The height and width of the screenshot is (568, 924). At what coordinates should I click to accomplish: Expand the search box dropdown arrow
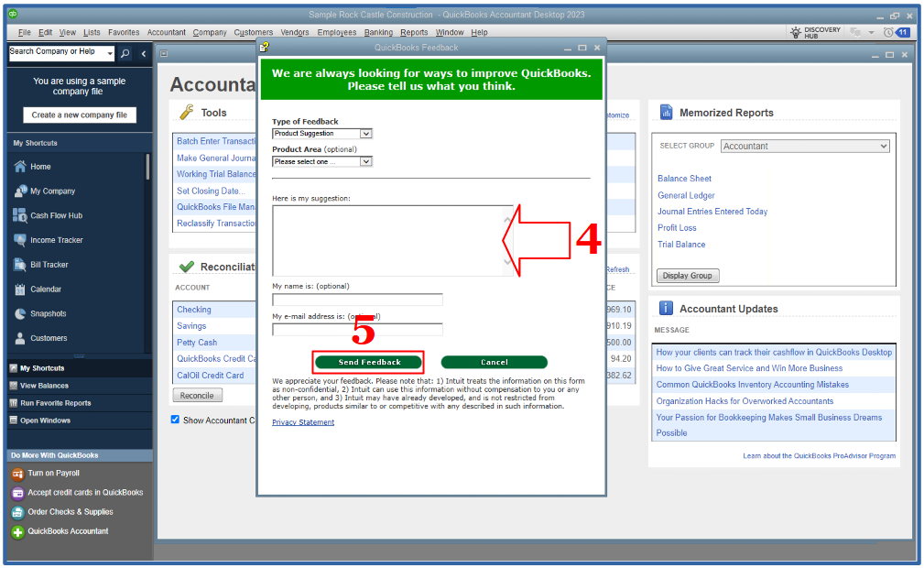(x=110, y=54)
